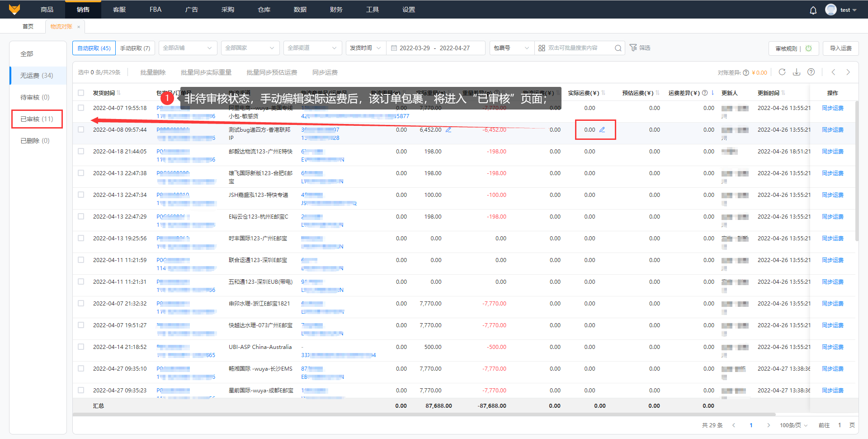Click the 导入运费 button
The width and height of the screenshot is (868, 439).
[x=840, y=48]
